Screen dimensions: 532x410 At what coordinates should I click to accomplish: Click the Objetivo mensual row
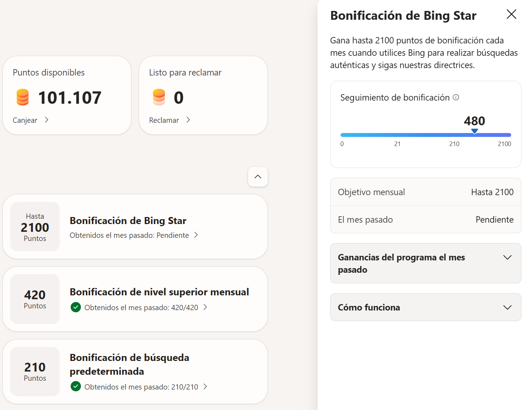pyautogui.click(x=426, y=192)
